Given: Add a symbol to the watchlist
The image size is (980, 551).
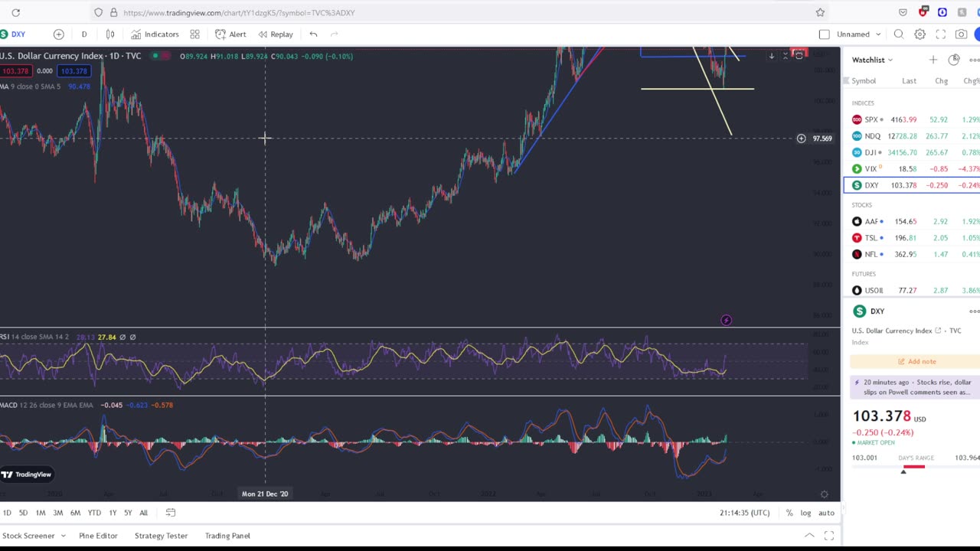Looking at the screenshot, I should point(933,60).
